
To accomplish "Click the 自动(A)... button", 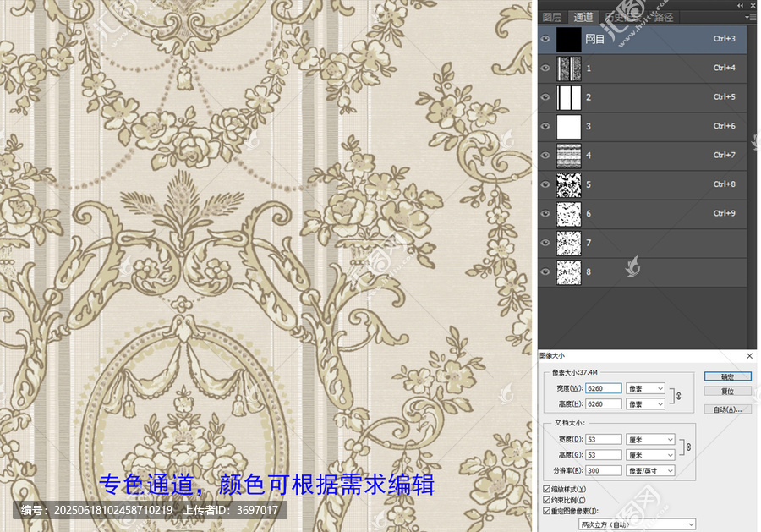I will coord(727,409).
